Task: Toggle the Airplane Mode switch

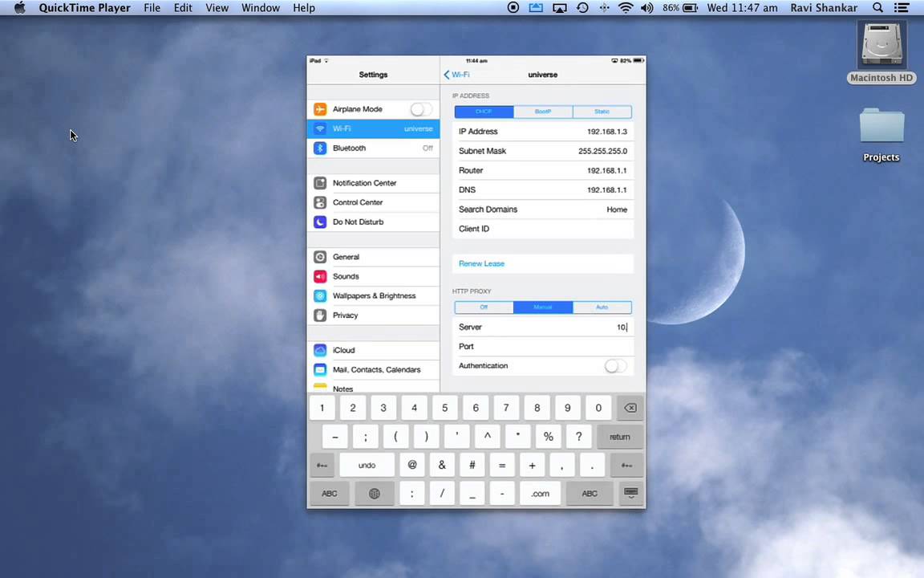Action: [x=421, y=109]
